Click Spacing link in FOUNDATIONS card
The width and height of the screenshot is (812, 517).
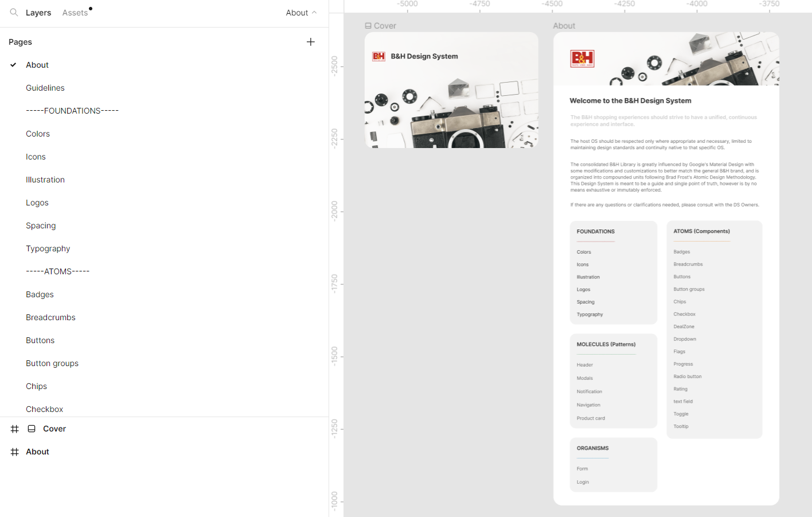pyautogui.click(x=585, y=302)
